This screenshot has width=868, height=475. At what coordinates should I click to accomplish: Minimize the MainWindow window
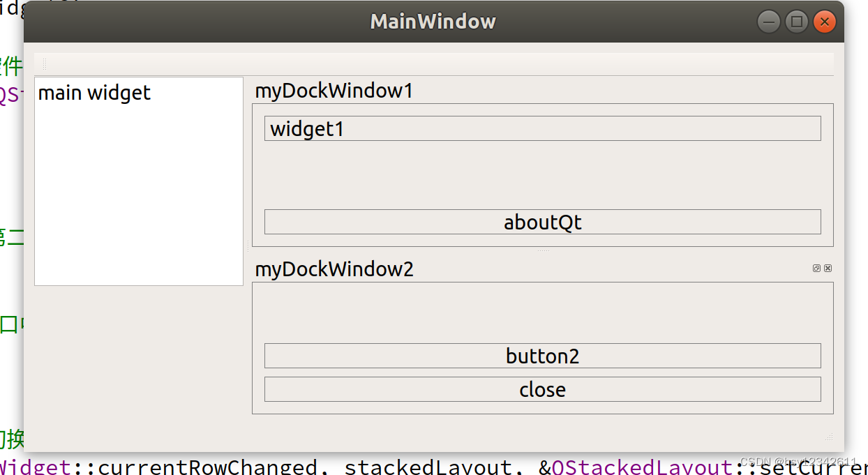[x=769, y=22]
